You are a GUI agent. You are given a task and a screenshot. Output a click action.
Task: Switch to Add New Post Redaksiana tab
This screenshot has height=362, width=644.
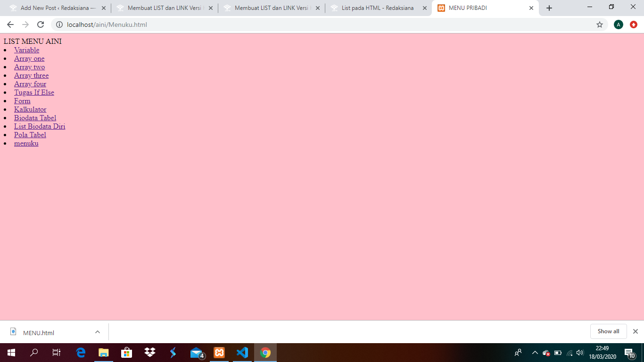(58, 8)
